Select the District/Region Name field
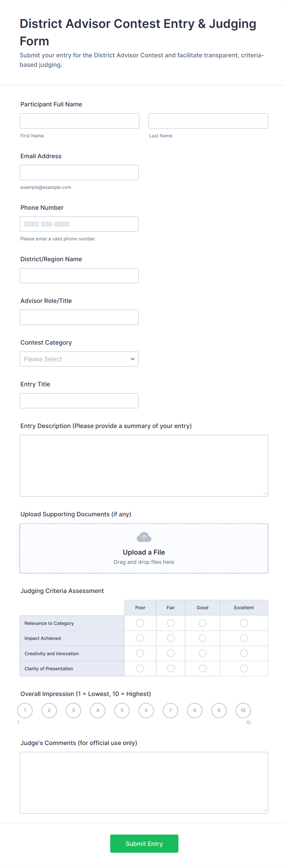Viewport: 285px width, 868px height. pos(79,276)
